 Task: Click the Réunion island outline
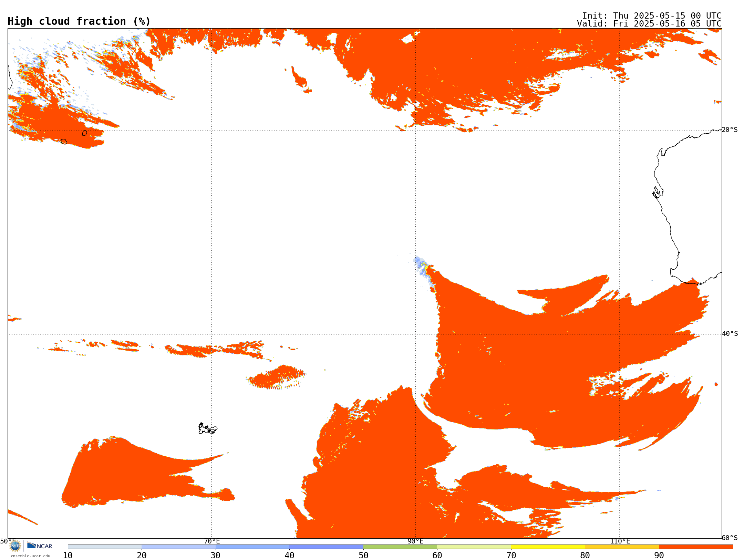coord(64,142)
